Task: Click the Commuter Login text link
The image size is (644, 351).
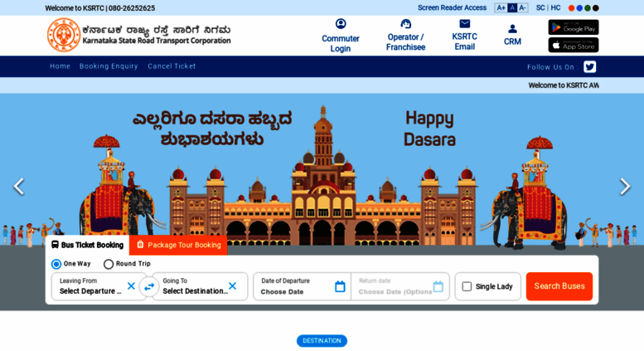Action: [x=341, y=44]
